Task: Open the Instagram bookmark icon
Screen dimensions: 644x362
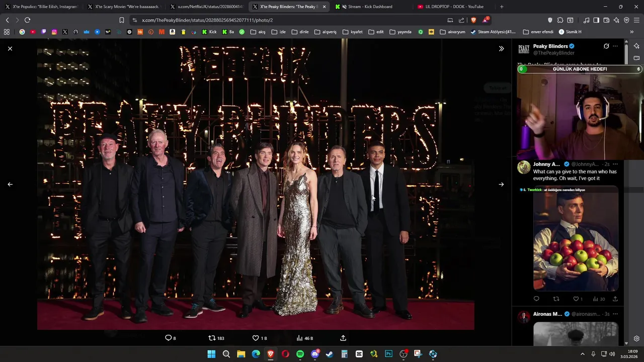Action: pyautogui.click(x=54, y=32)
